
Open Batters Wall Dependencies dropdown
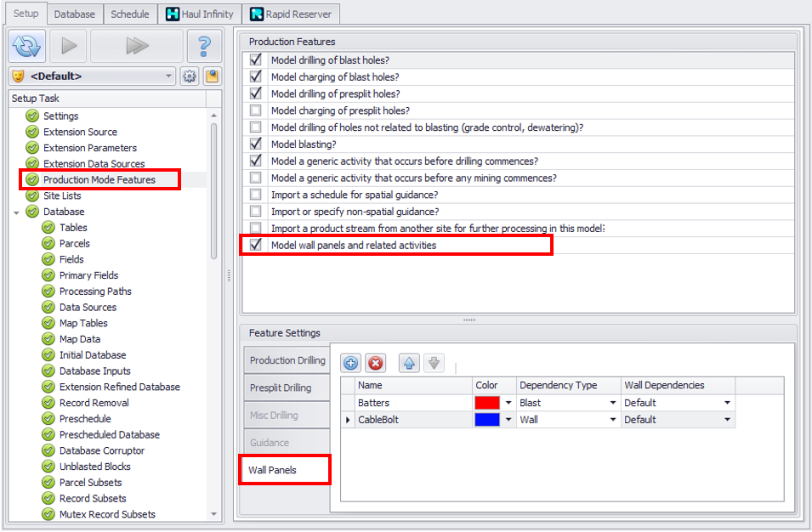click(x=727, y=403)
